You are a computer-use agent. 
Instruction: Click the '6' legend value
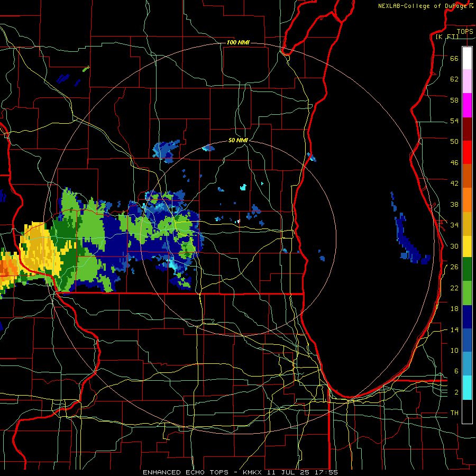click(456, 371)
